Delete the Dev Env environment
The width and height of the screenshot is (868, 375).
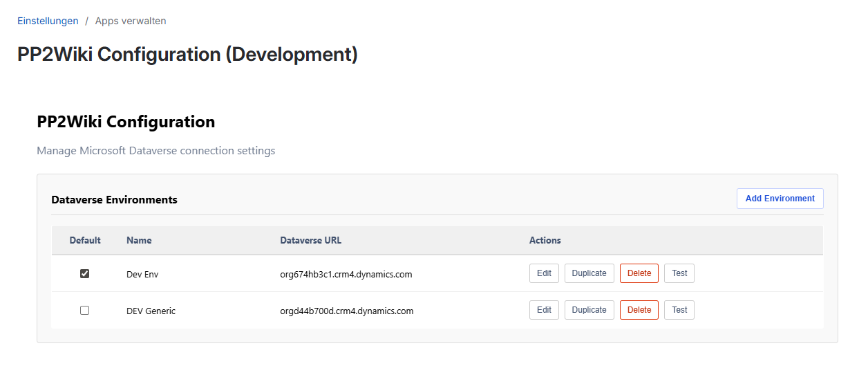(639, 273)
